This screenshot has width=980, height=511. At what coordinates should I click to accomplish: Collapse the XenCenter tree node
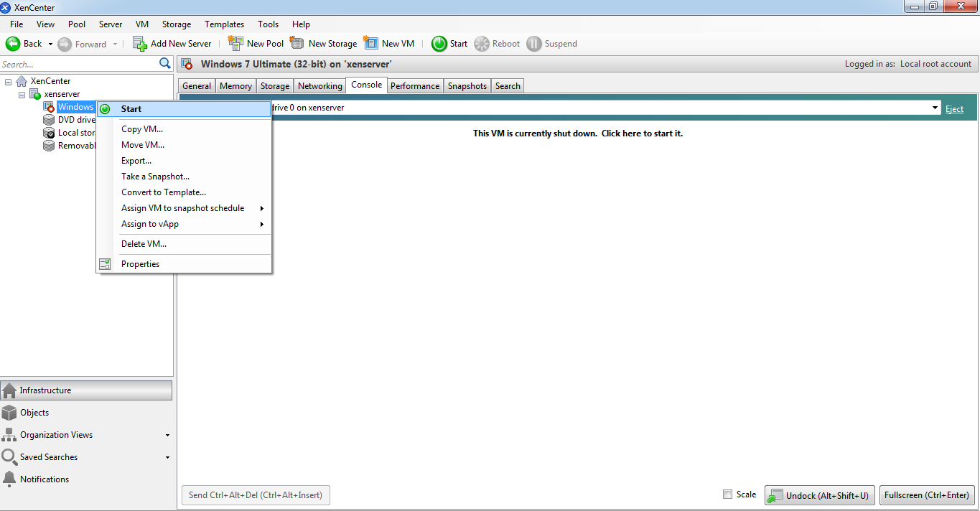pos(8,82)
